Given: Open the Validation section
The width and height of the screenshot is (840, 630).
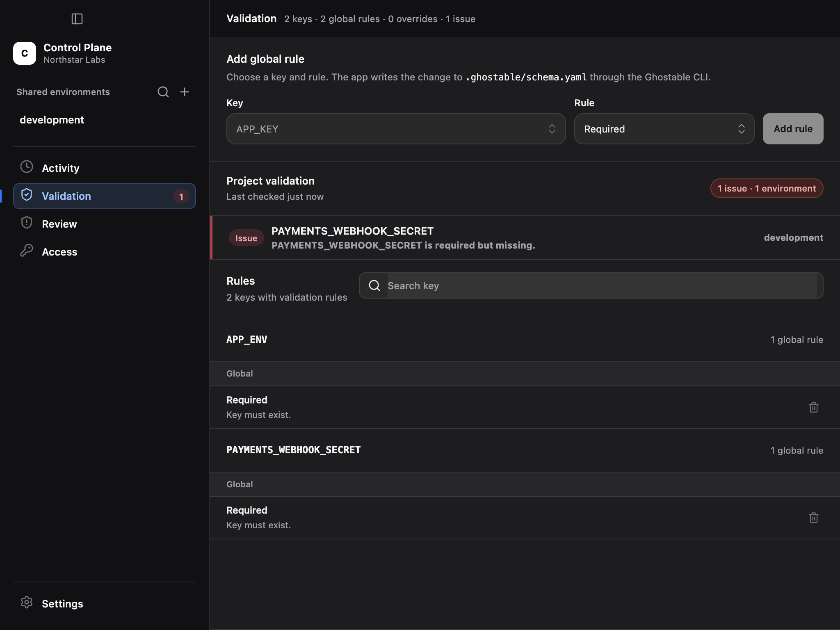Looking at the screenshot, I should [105, 196].
